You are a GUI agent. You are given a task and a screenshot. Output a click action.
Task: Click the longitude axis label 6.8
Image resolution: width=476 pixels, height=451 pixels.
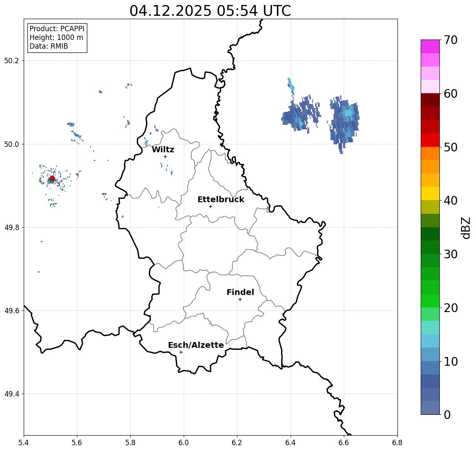coord(397,443)
